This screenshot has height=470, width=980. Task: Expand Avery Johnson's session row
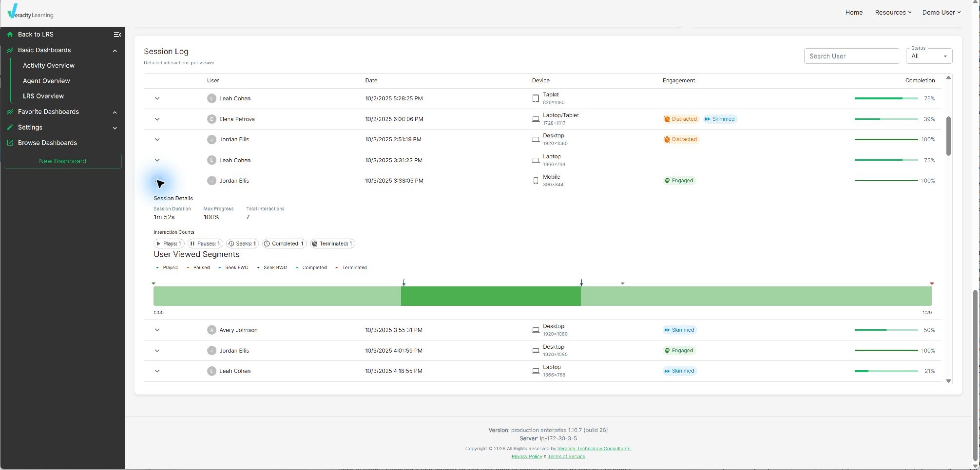pos(157,330)
